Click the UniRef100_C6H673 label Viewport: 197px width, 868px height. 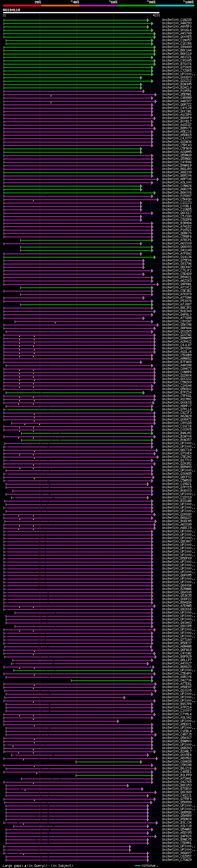[x=177, y=369]
